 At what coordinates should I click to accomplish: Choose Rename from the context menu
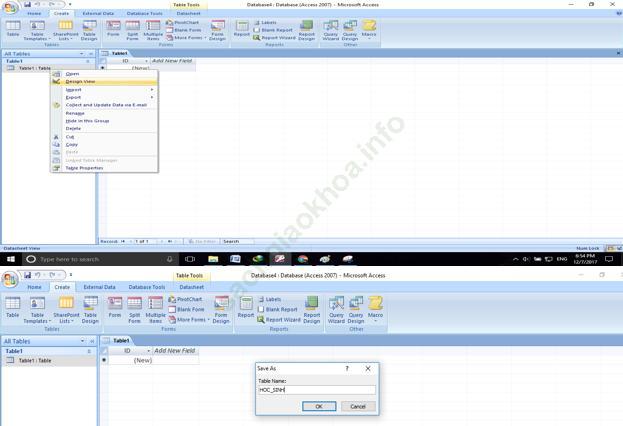click(x=104, y=113)
